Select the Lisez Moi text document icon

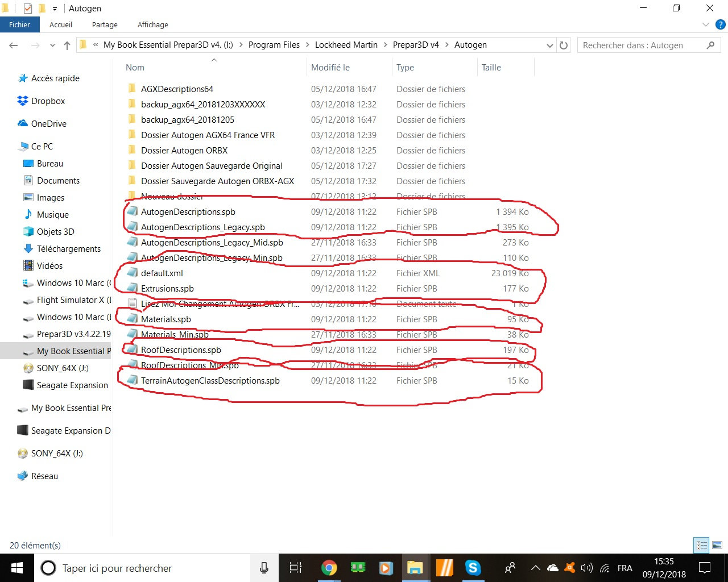[x=132, y=304]
